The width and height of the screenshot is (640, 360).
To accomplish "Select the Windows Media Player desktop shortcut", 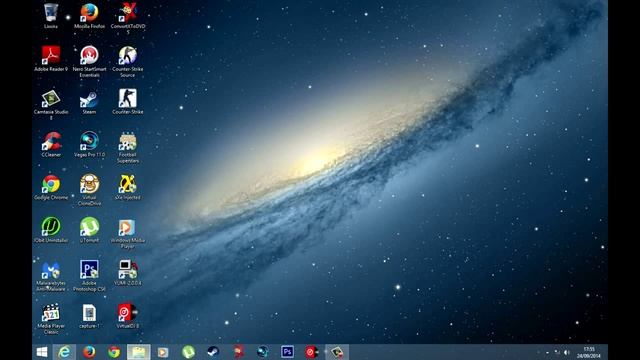I will click(128, 233).
